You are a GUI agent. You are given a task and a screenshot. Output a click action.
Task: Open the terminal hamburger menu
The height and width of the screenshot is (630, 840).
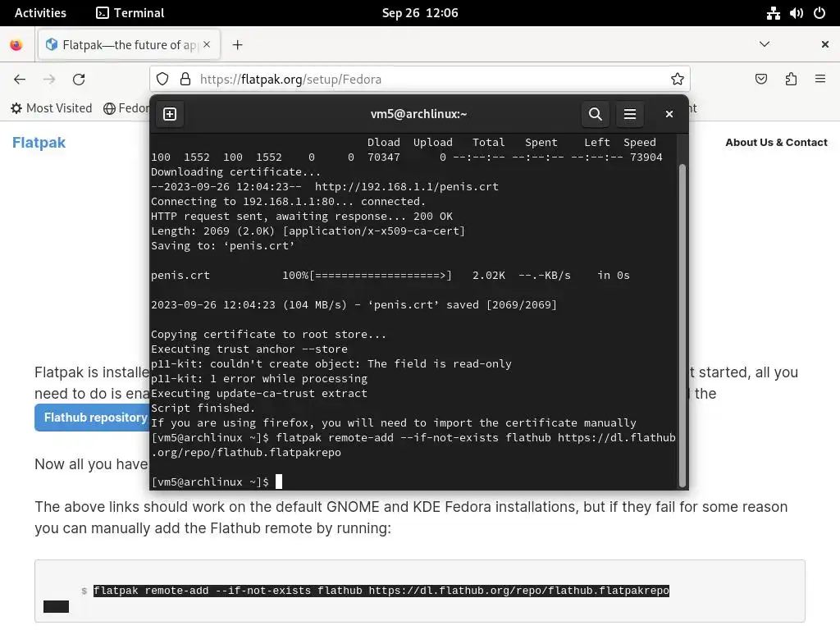(629, 114)
